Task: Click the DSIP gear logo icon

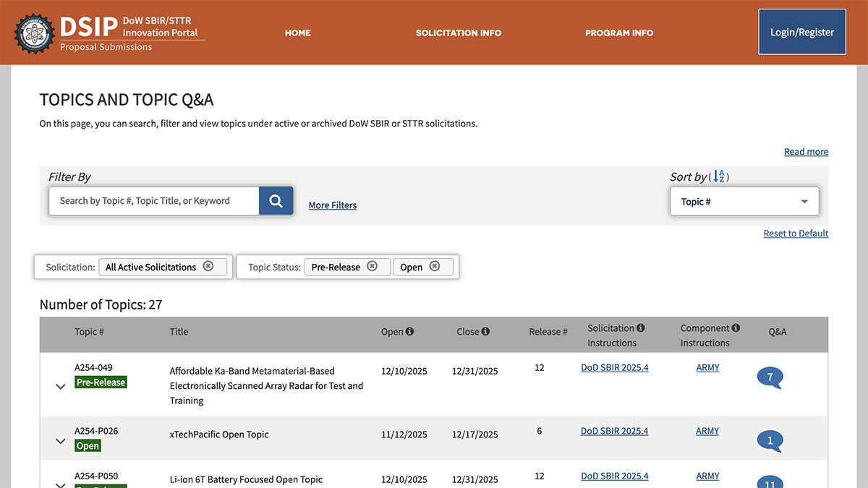Action: [34, 33]
